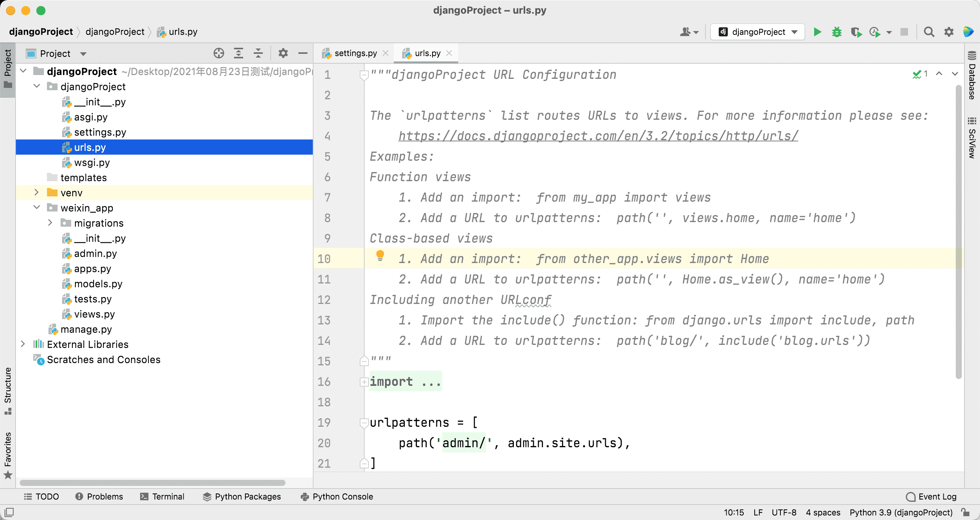Viewport: 980px width, 520px height.
Task: Click the JetBrains Toolbox colorful icon
Action: click(x=968, y=31)
